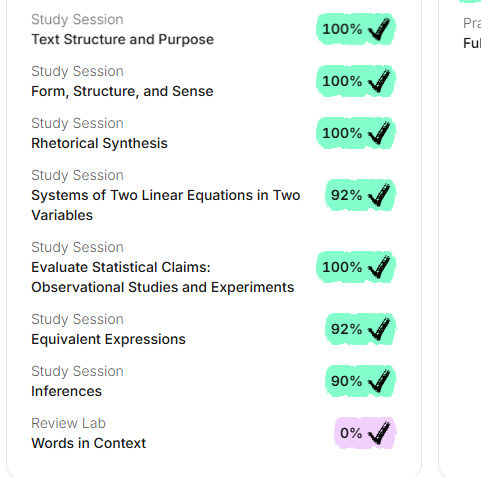Open Form, Structure, and Sense session
The image size is (481, 477).
[x=122, y=91]
